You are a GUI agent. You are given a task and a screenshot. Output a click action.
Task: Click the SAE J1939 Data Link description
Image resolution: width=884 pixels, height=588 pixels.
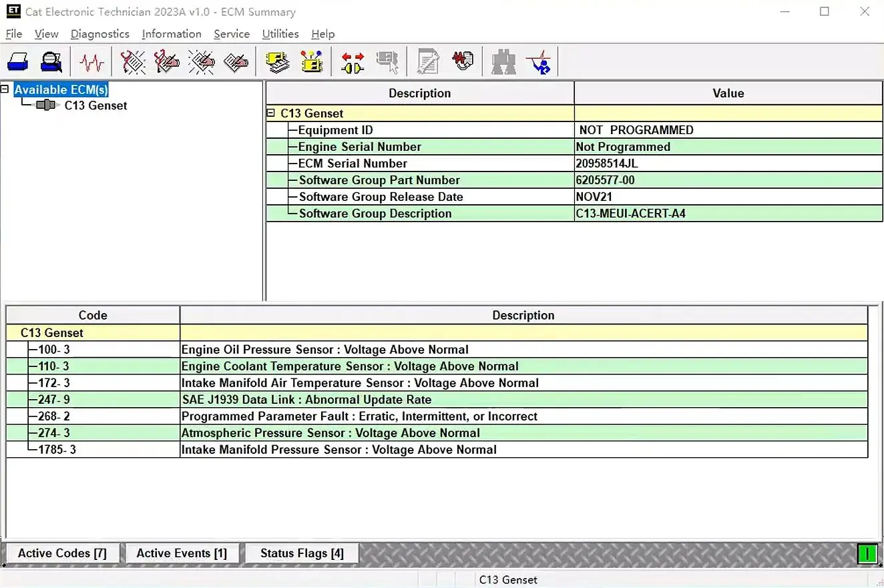[306, 400]
